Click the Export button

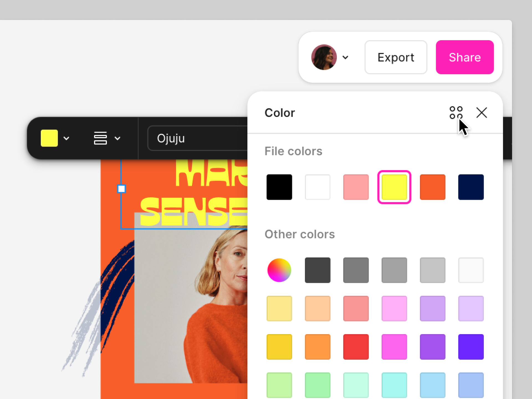[396, 57]
